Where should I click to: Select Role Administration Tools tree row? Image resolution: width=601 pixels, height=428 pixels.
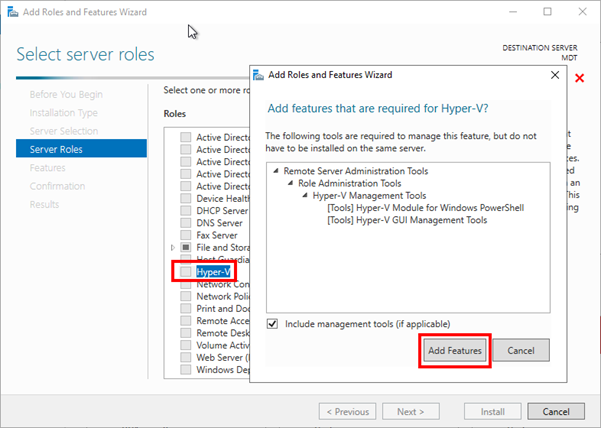coord(350,183)
